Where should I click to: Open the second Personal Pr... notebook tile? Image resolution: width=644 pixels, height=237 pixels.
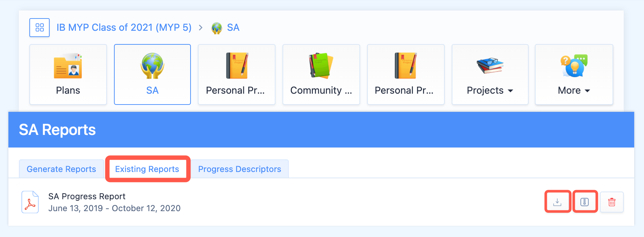tap(406, 74)
